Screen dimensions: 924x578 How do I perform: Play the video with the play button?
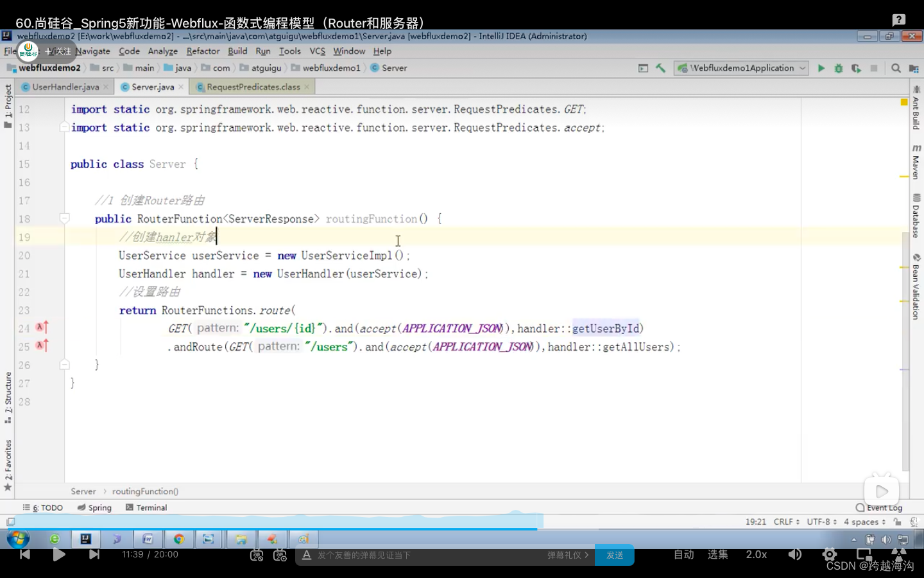click(59, 554)
